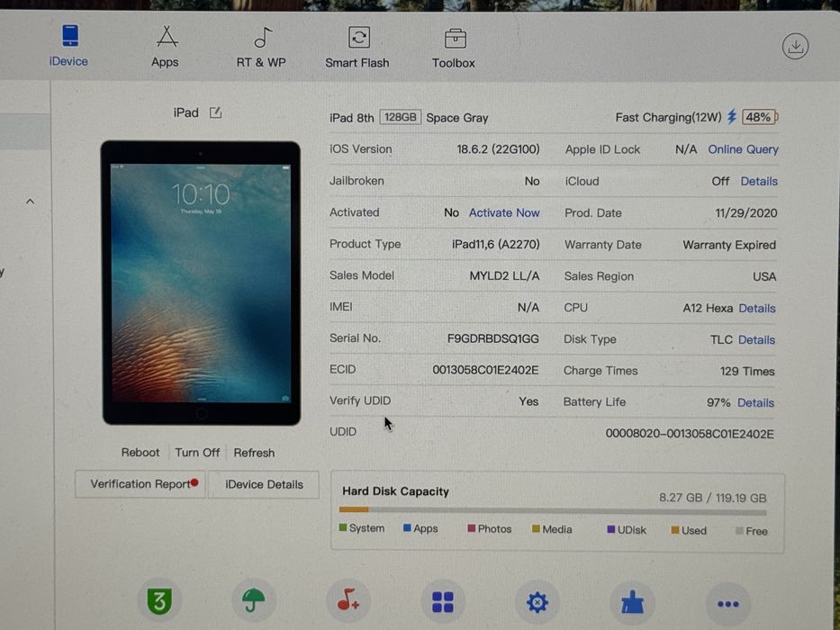Click the Reboot button
This screenshot has height=630, width=840.
[x=140, y=452]
